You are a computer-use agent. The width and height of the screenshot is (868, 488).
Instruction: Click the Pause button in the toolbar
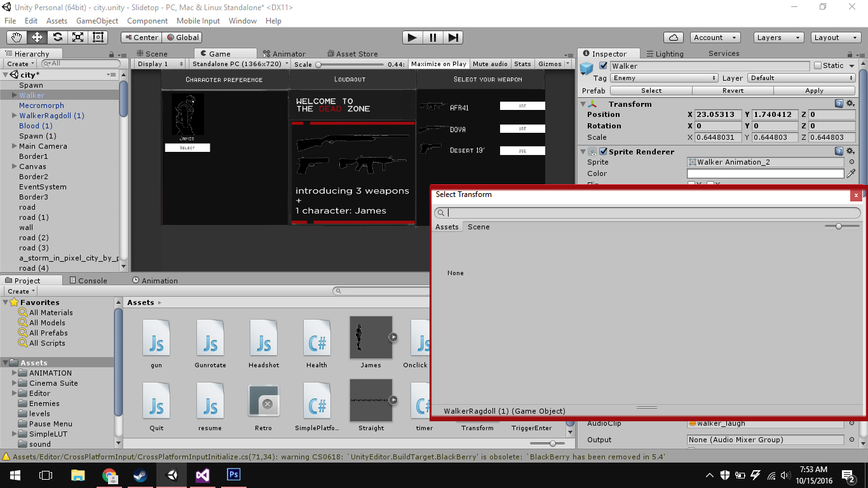(433, 37)
